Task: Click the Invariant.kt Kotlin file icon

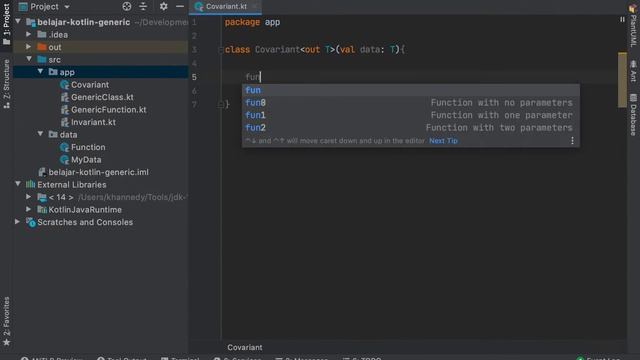Action: 64,122
